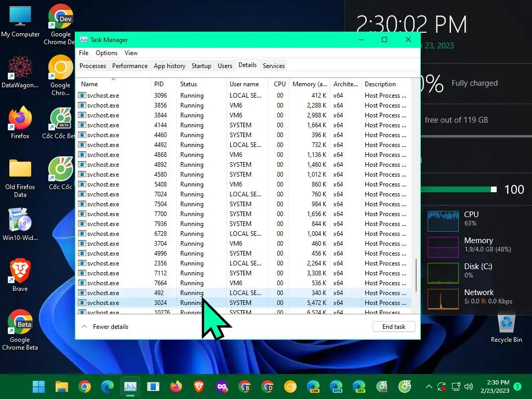Screen dimensions: 532x399
Task: Show hidden system tray icons
Action: pyautogui.click(x=429, y=387)
